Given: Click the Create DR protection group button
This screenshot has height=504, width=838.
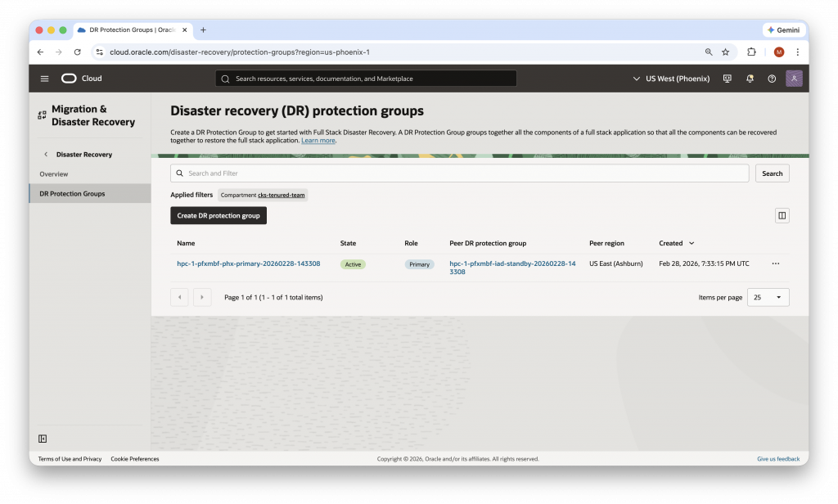Looking at the screenshot, I should coord(218,215).
